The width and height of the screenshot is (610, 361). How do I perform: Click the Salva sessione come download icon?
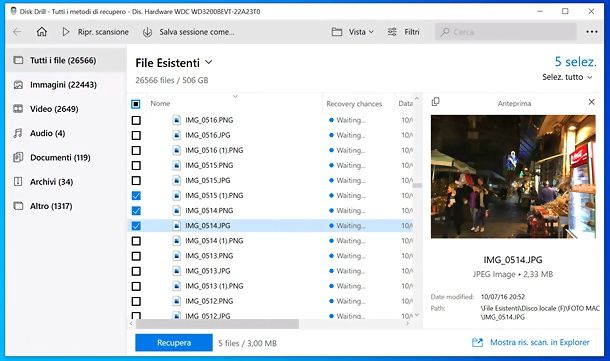[x=147, y=32]
